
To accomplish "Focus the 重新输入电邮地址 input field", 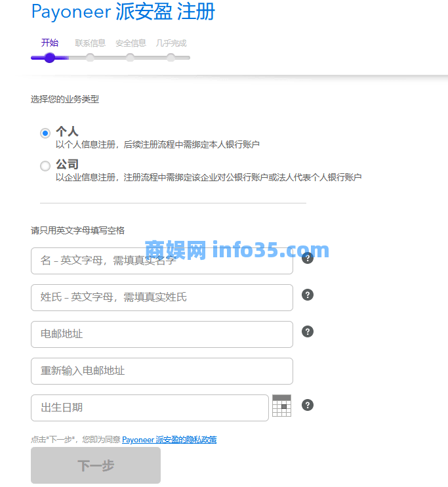I will coord(162,371).
